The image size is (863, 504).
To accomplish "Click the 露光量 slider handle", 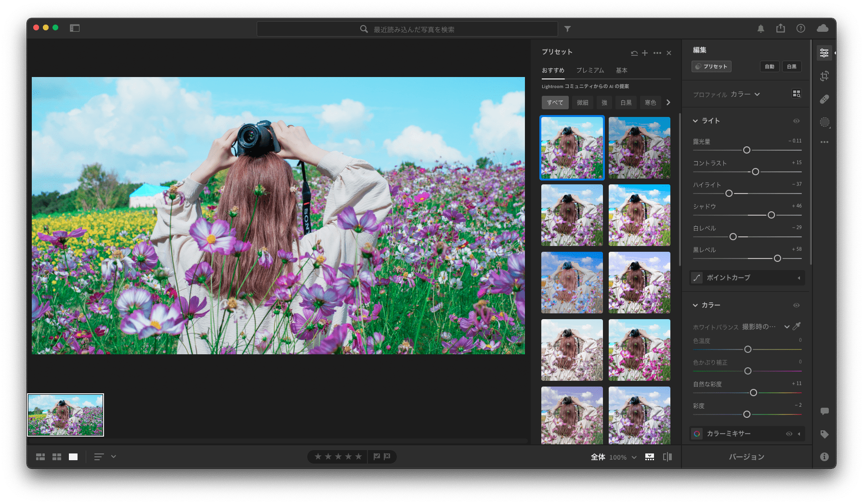I will coord(746,150).
